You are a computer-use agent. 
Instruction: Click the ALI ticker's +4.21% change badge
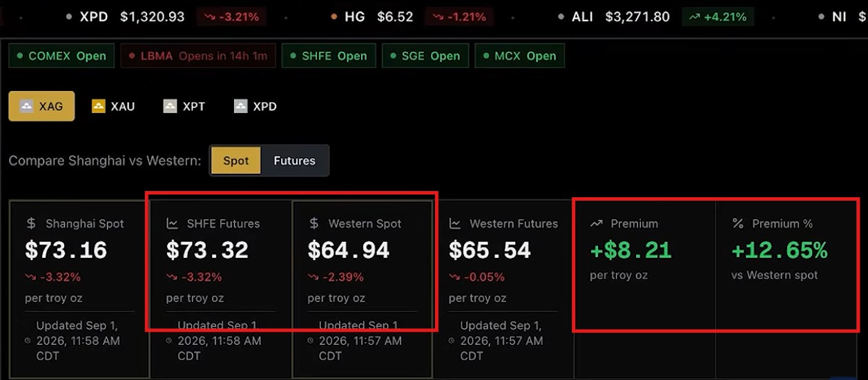[x=718, y=17]
